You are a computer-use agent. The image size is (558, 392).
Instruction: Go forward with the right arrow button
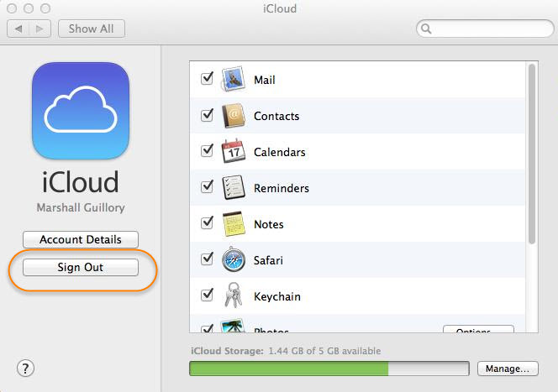(39, 29)
